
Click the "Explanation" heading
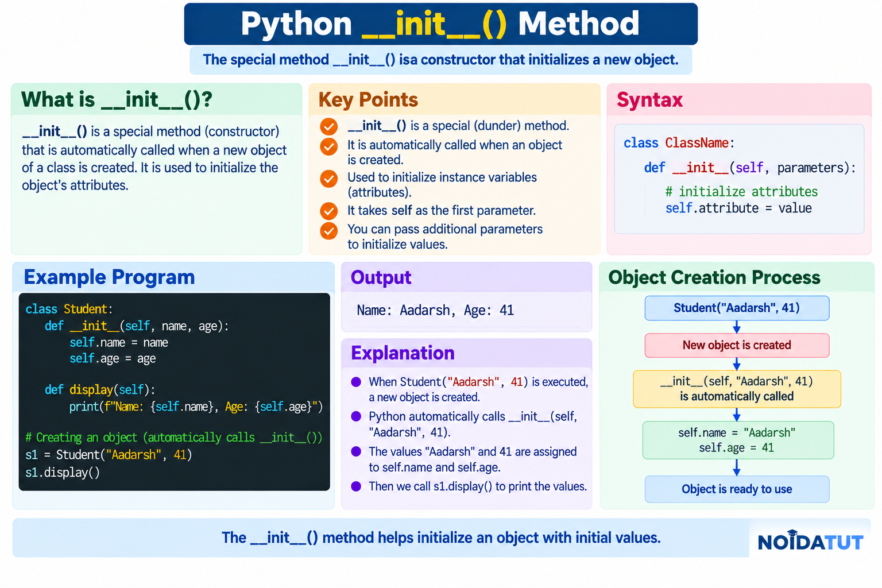pos(403,353)
